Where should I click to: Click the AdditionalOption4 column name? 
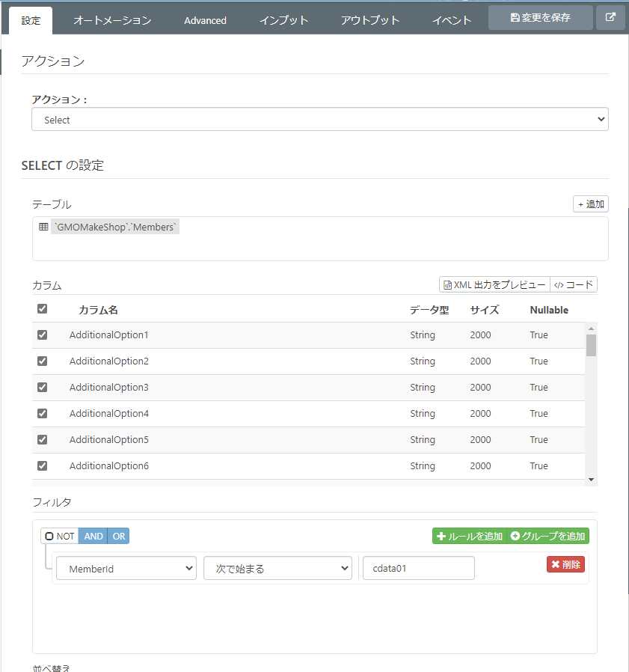(109, 413)
